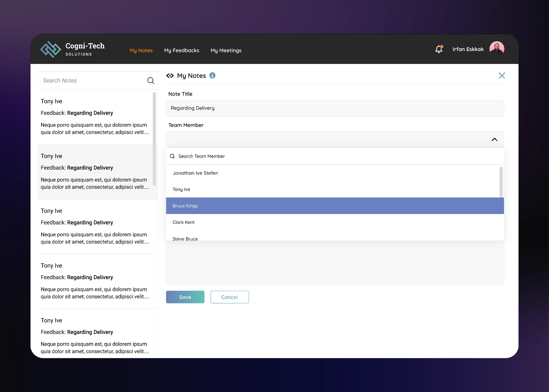Click Irfan Eskkak's profile avatar

[497, 49]
